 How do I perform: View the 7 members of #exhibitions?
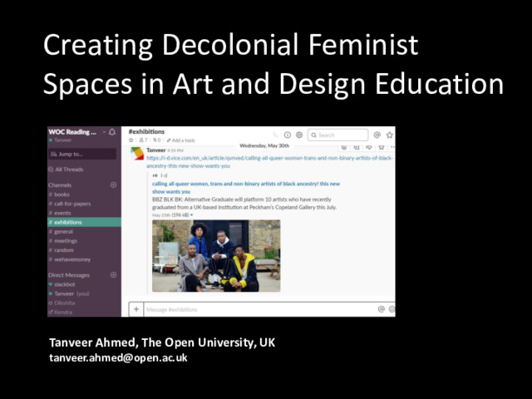tap(144, 140)
